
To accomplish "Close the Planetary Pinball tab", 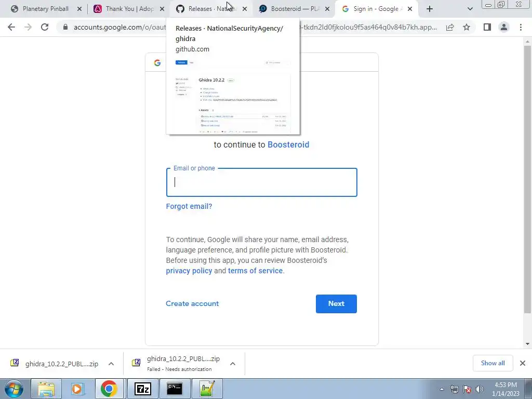I will click(x=79, y=9).
